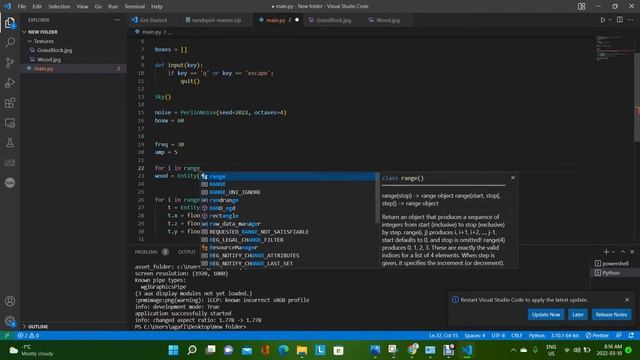640x360 pixels.
Task: Open the new terminal launch profile dropdown
Action: pyautogui.click(x=613, y=252)
